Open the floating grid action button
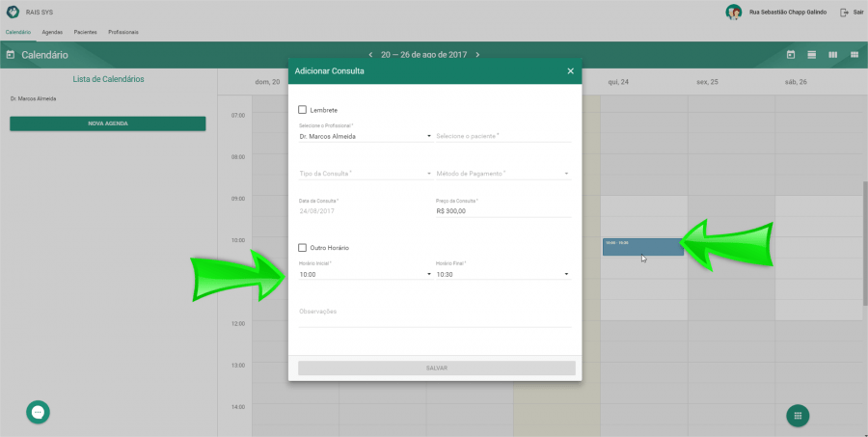The image size is (868, 437). tap(798, 416)
